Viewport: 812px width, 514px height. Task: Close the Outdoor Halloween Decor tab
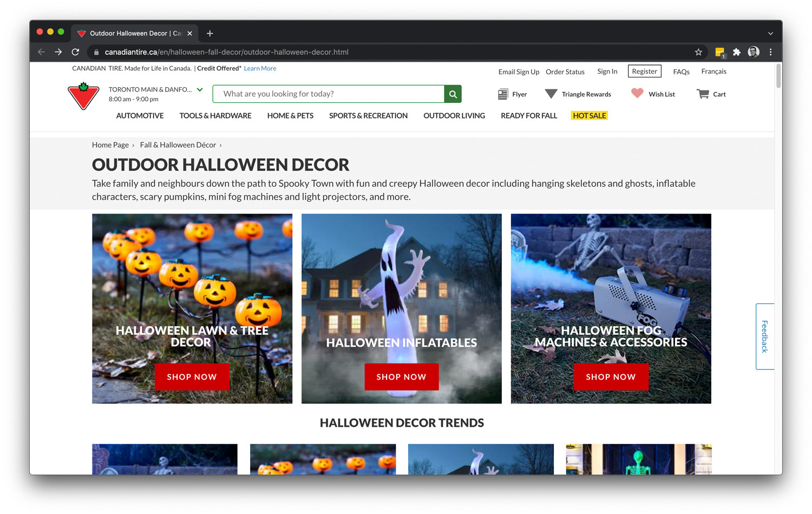[189, 34]
